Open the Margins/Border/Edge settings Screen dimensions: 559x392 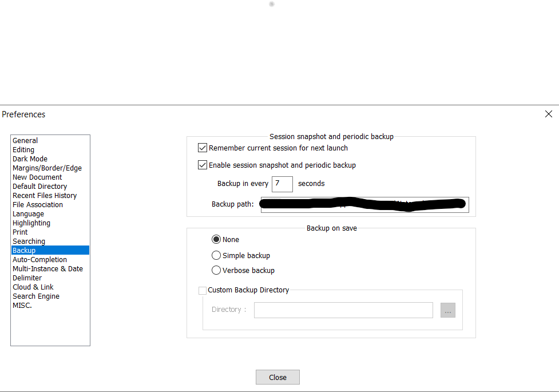(47, 168)
